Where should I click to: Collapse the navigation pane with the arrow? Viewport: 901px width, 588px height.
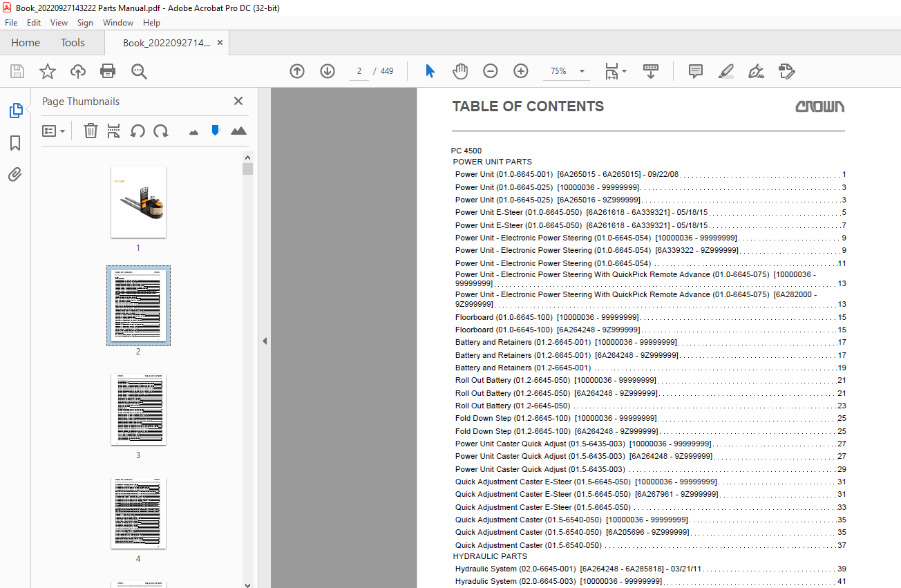[x=264, y=341]
